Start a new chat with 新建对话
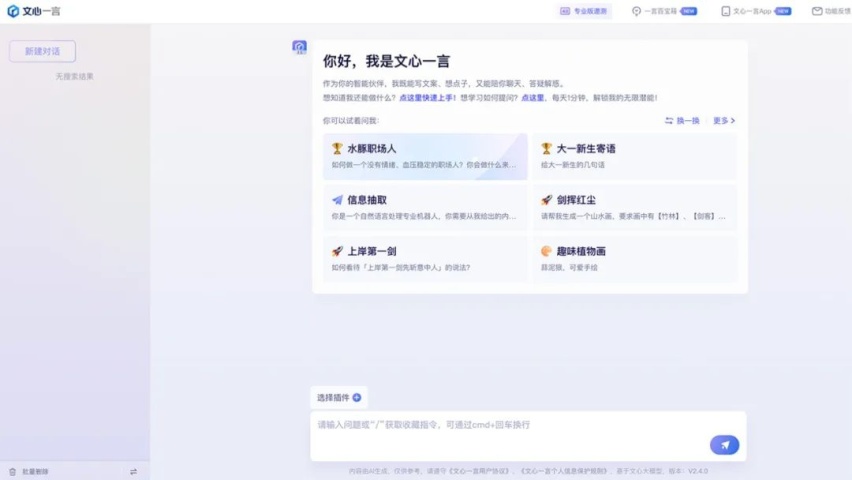 pos(42,51)
